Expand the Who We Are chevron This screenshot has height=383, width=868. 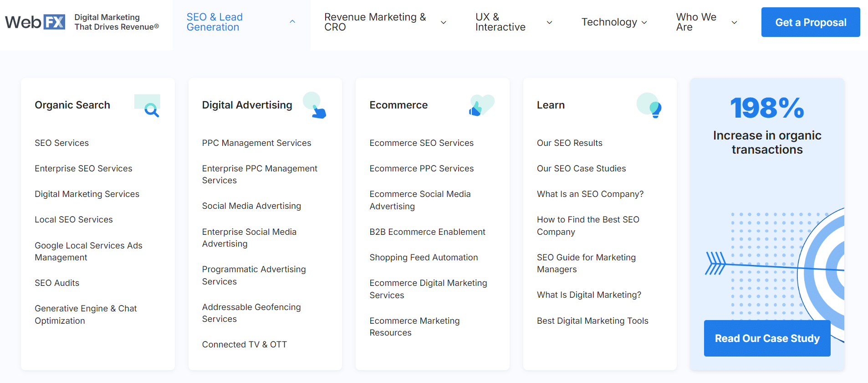pyautogui.click(x=734, y=22)
